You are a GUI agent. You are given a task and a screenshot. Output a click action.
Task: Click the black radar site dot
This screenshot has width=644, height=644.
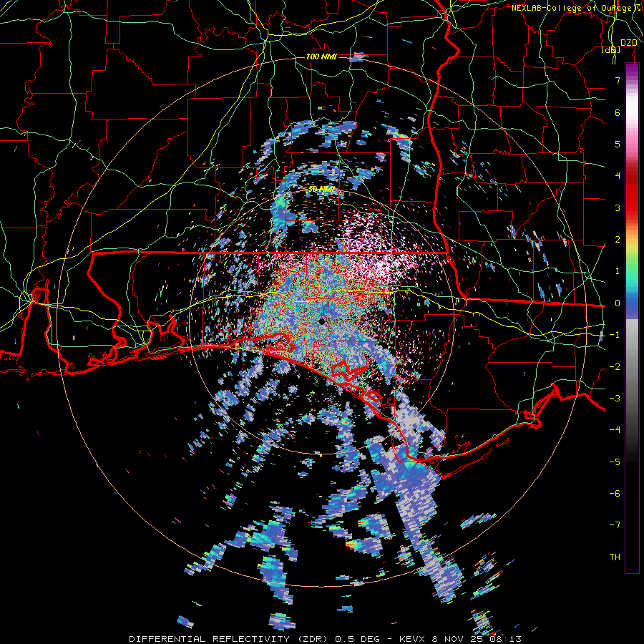pyautogui.click(x=321, y=321)
